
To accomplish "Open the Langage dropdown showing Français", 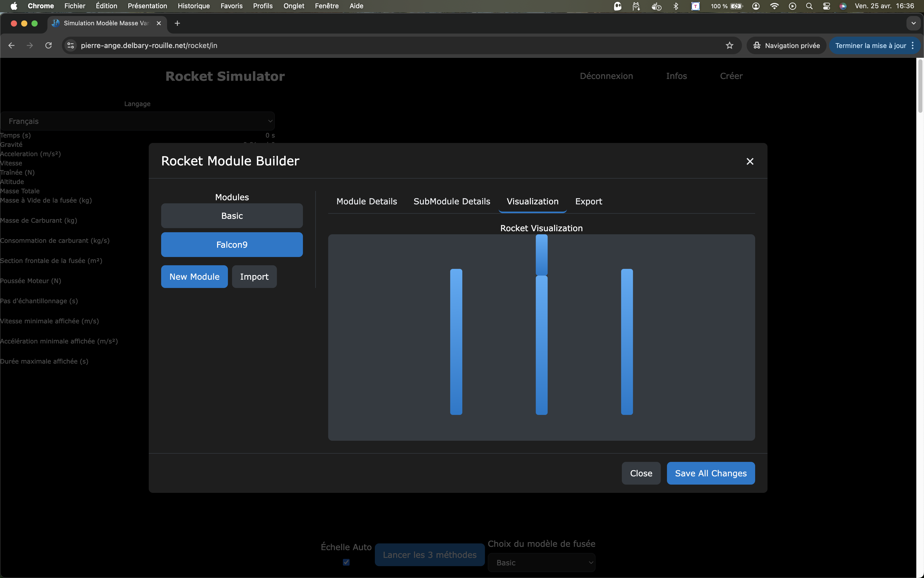I will pos(137,121).
